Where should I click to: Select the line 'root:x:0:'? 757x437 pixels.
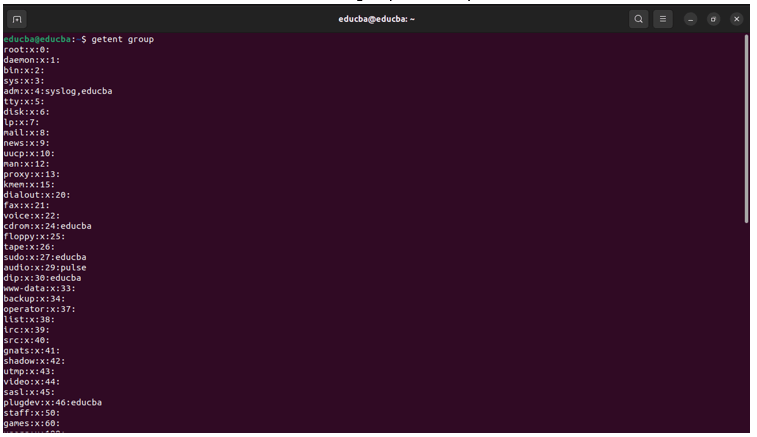(x=27, y=50)
